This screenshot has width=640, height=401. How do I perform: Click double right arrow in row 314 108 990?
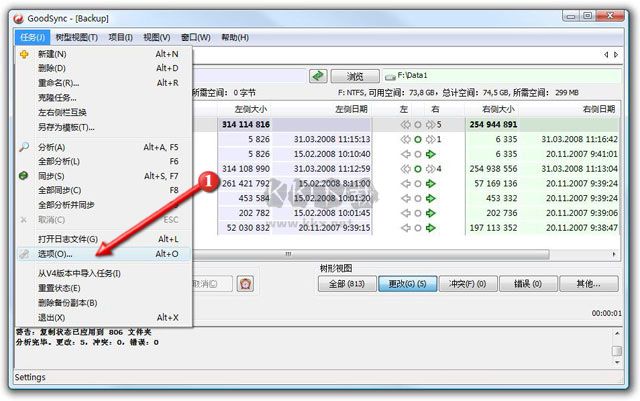click(430, 169)
